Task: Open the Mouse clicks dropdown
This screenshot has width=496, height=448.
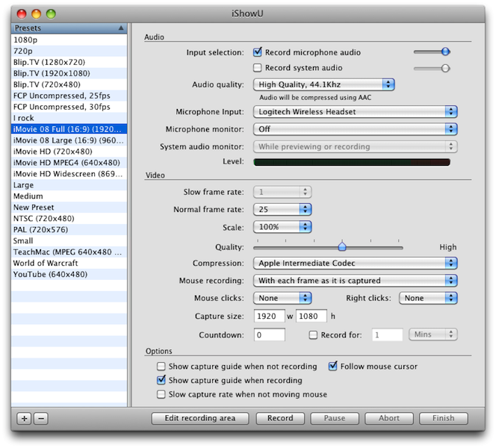Action: coord(282,298)
